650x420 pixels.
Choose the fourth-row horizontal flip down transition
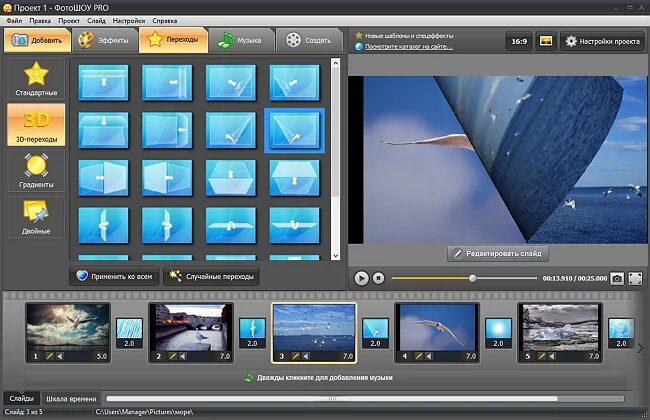tap(294, 226)
